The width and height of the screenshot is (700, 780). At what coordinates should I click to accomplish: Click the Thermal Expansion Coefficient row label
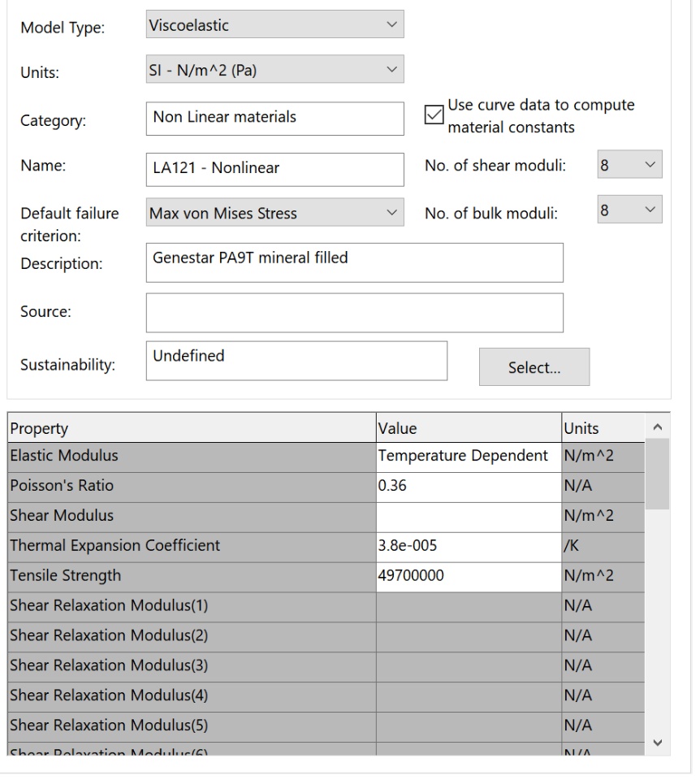click(x=192, y=547)
